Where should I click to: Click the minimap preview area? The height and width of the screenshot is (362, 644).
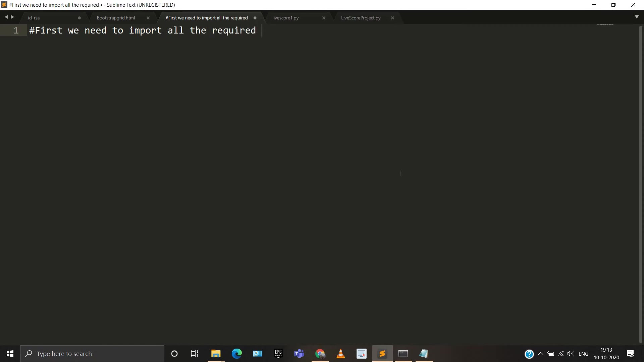605,24
